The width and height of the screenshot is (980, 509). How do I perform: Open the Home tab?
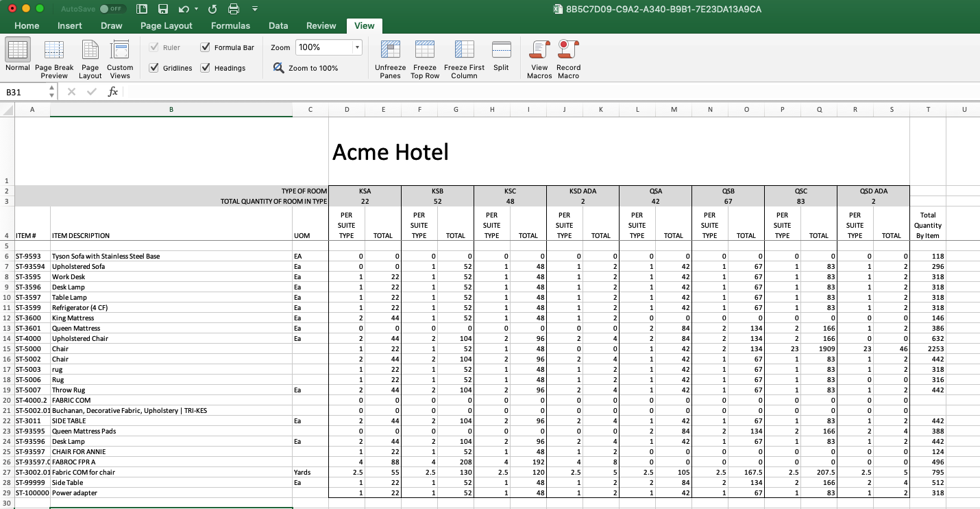27,25
